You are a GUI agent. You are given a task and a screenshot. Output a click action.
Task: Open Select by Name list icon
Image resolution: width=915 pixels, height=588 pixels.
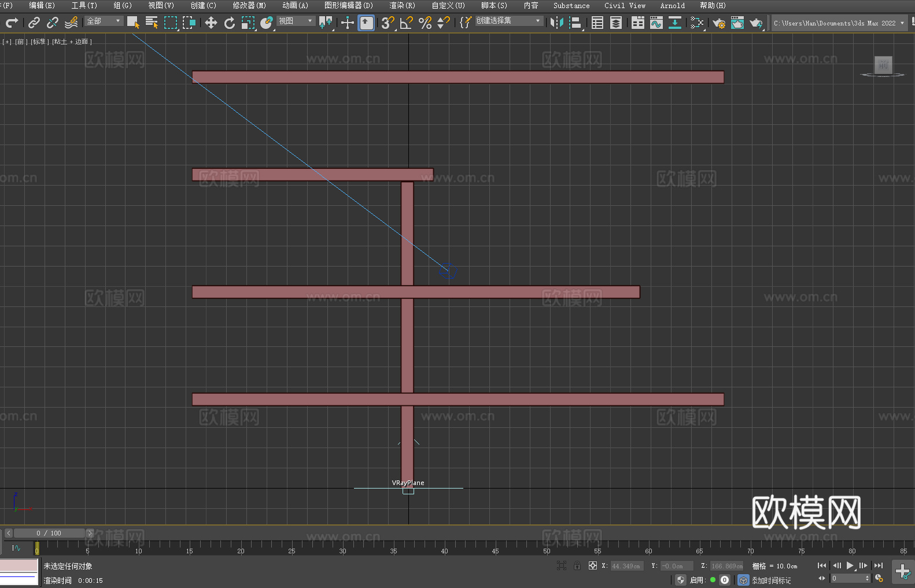(x=152, y=23)
